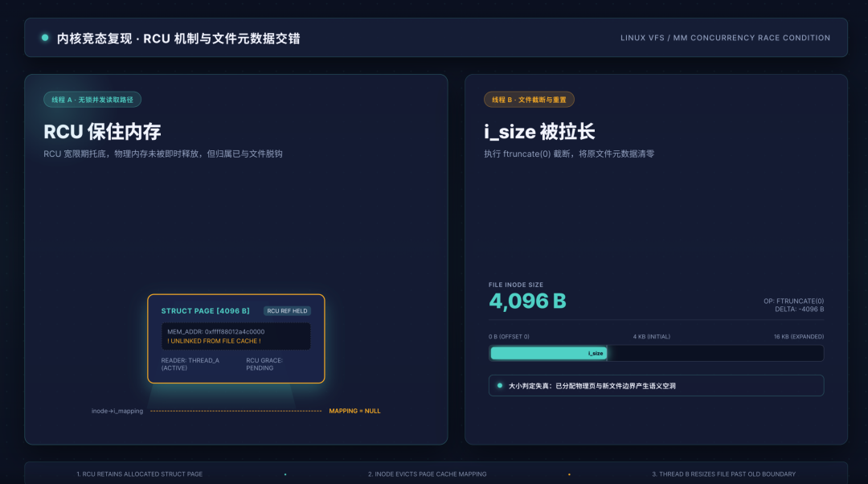
Task: Click the '! UNLINKED FROM FILE CACHE !' warning
Action: click(x=214, y=341)
